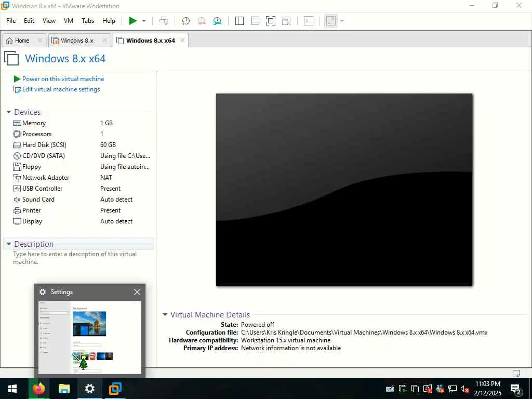Viewport: 532px width, 399px height.
Task: Take a snapshot of this virtual machine
Action: pyautogui.click(x=185, y=21)
